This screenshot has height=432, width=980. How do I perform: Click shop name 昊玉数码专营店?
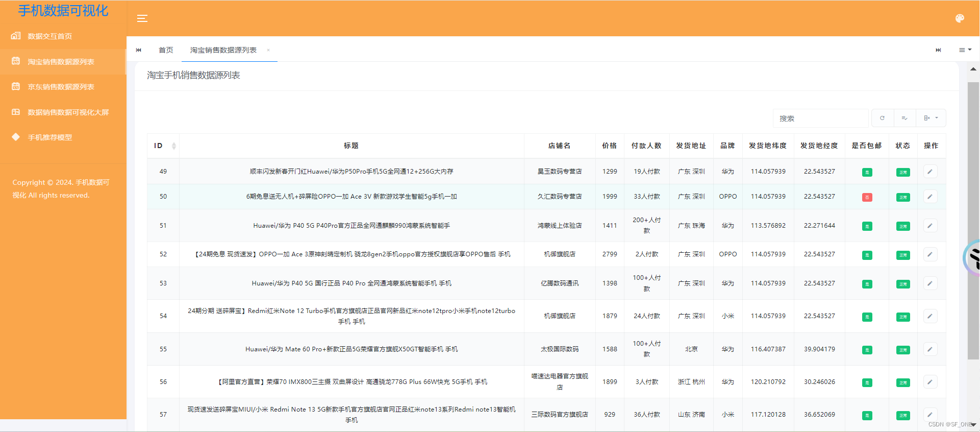[560, 172]
